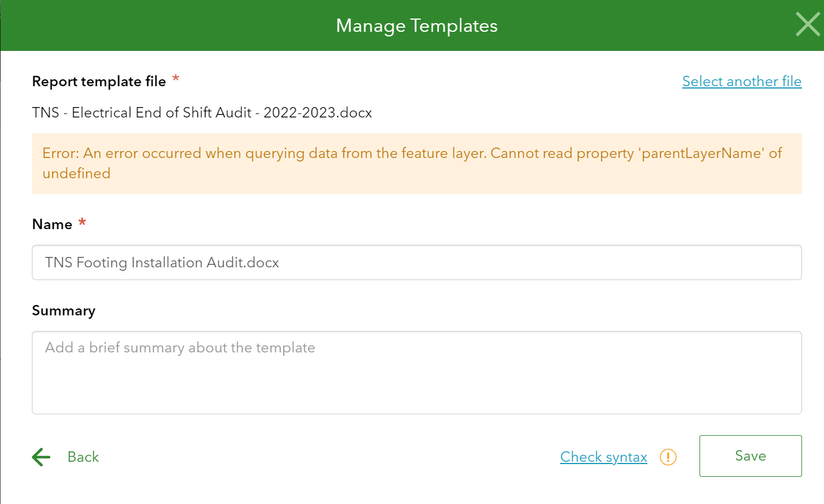The image size is (824, 504).
Task: Select the text TNS Footing Installation Audit.docx
Action: pos(161,262)
